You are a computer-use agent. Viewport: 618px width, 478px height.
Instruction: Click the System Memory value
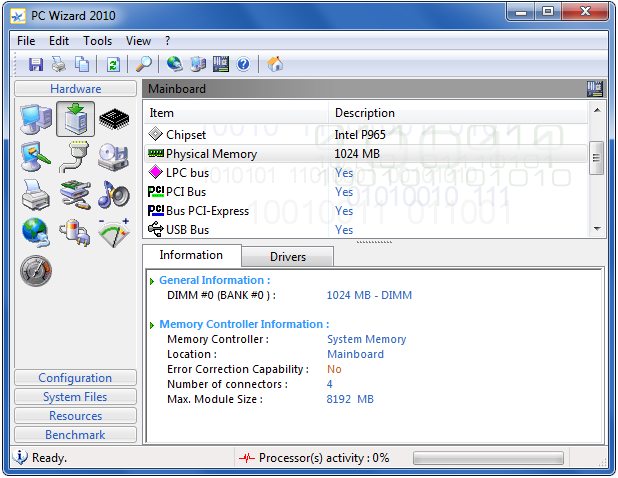click(x=367, y=339)
